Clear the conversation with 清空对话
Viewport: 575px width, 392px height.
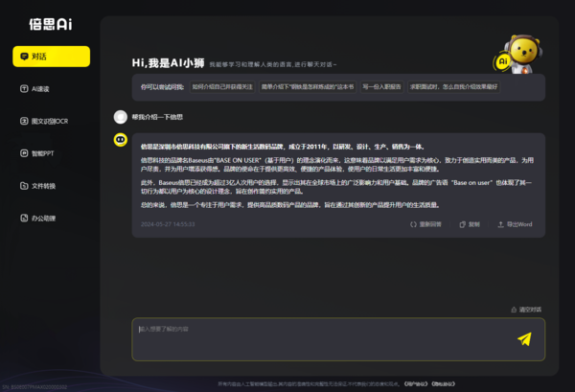tap(526, 310)
